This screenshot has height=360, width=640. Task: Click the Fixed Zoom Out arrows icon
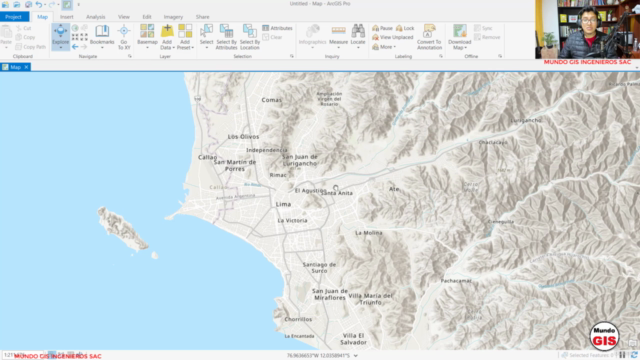click(84, 37)
